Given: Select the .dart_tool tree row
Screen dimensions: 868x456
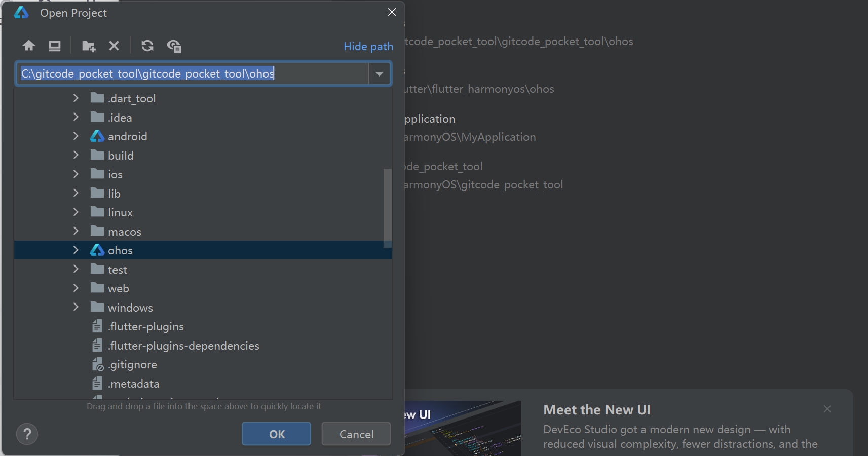Looking at the screenshot, I should (203, 98).
